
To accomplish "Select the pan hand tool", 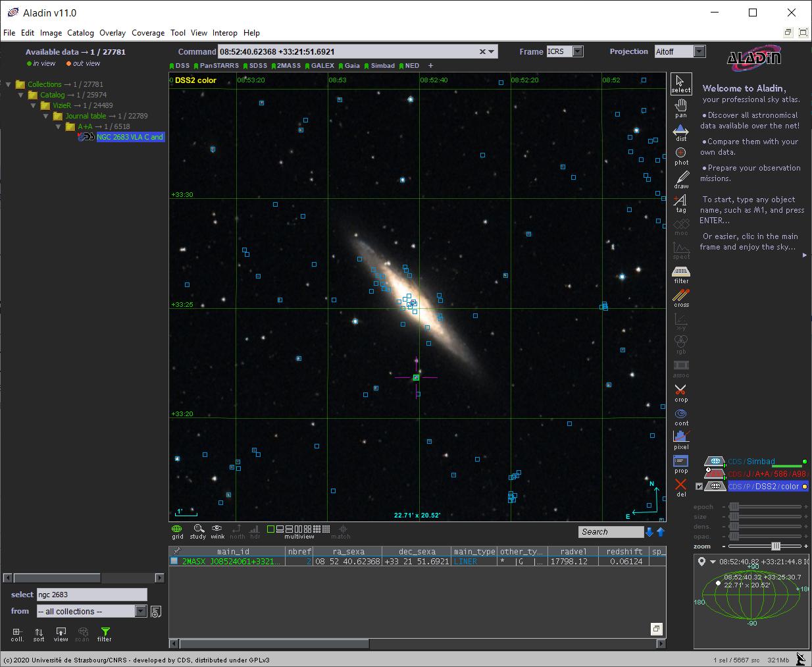I will click(x=681, y=107).
